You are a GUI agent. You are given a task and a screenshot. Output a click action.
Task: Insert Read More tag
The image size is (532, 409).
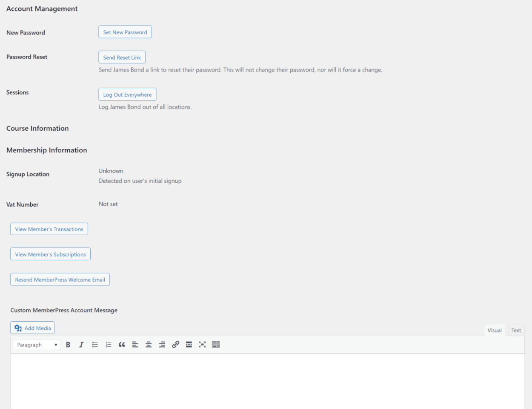tap(189, 345)
